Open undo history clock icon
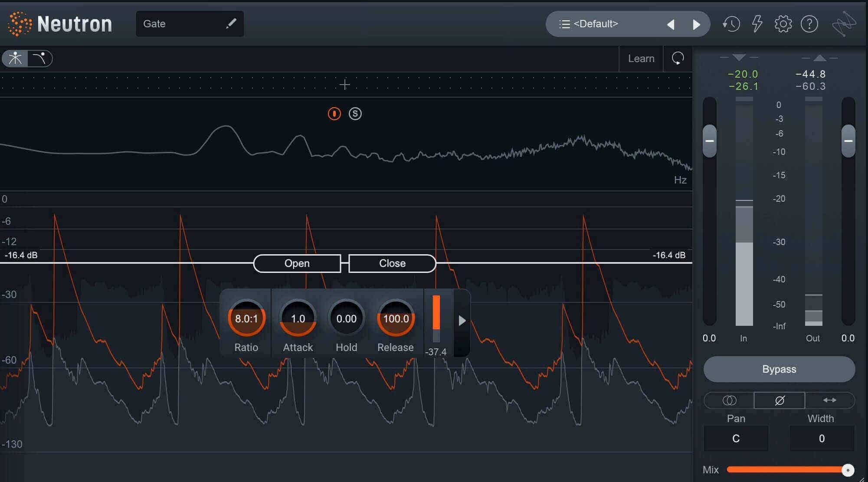 pos(731,24)
